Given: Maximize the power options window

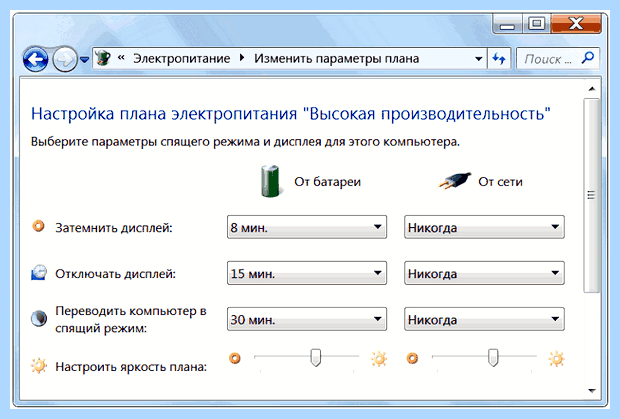Looking at the screenshot, I should click(x=537, y=25).
